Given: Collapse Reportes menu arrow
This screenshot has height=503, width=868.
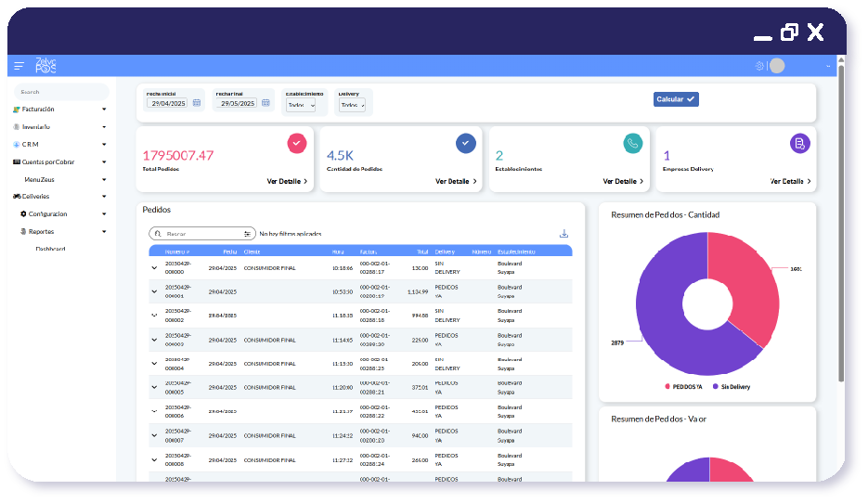Looking at the screenshot, I should pos(104,232).
